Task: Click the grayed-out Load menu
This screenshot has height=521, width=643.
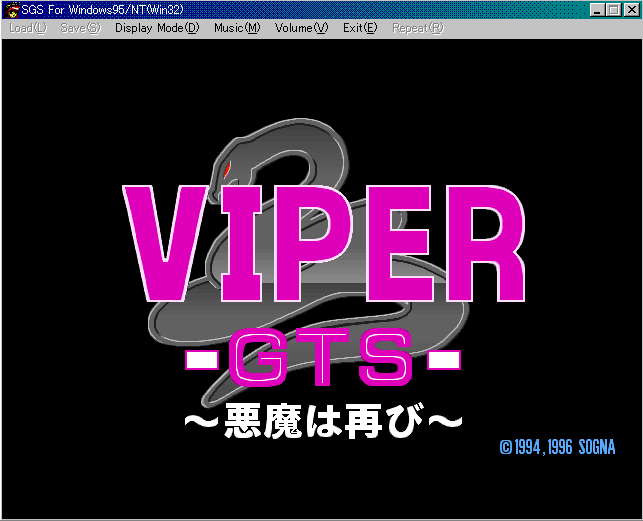Action: (28, 28)
